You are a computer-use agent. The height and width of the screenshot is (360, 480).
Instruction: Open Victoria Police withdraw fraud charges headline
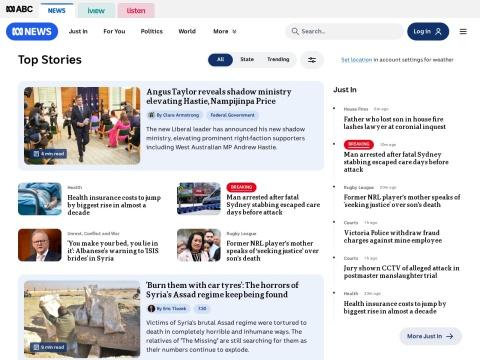click(393, 236)
